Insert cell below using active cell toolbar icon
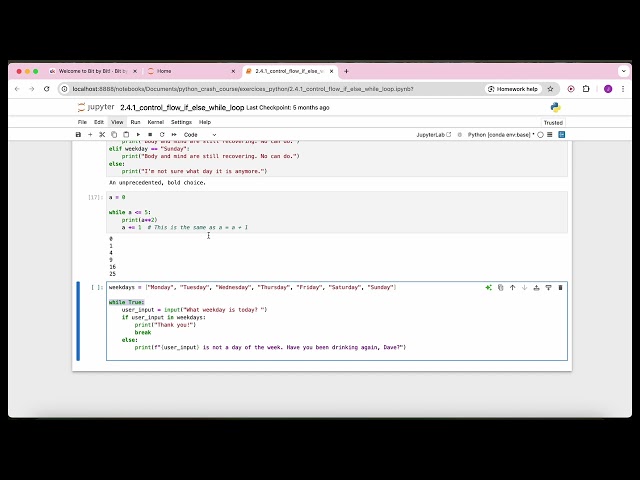The image size is (640, 480). [x=549, y=288]
